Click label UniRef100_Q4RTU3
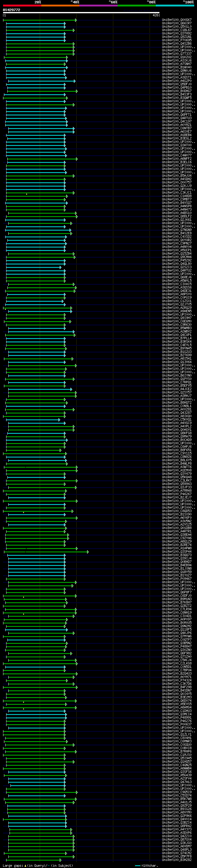This screenshot has height=868, width=197. point(177,118)
